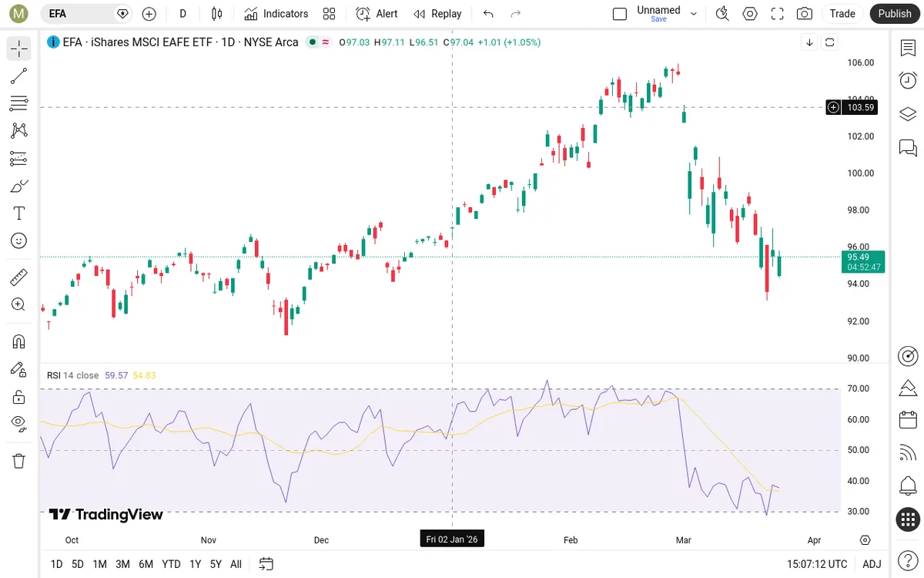The width and height of the screenshot is (924, 578).
Task: Open the right sidebar target icon
Action: pos(908,355)
